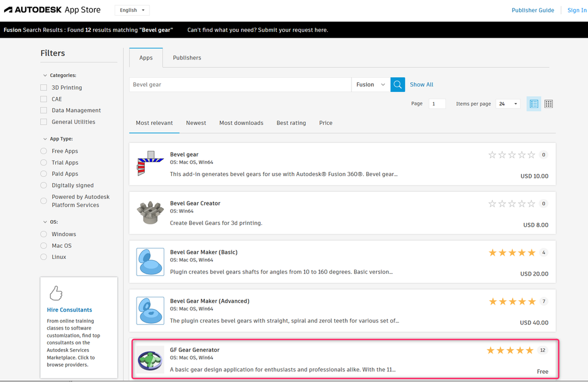The image size is (588, 382).
Task: Sort by Most relevant
Action: (154, 123)
